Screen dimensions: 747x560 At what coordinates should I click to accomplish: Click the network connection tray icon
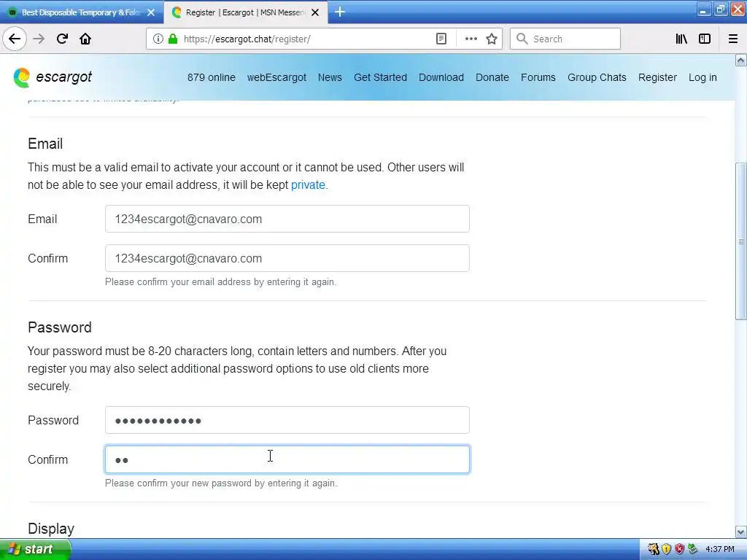click(692, 549)
